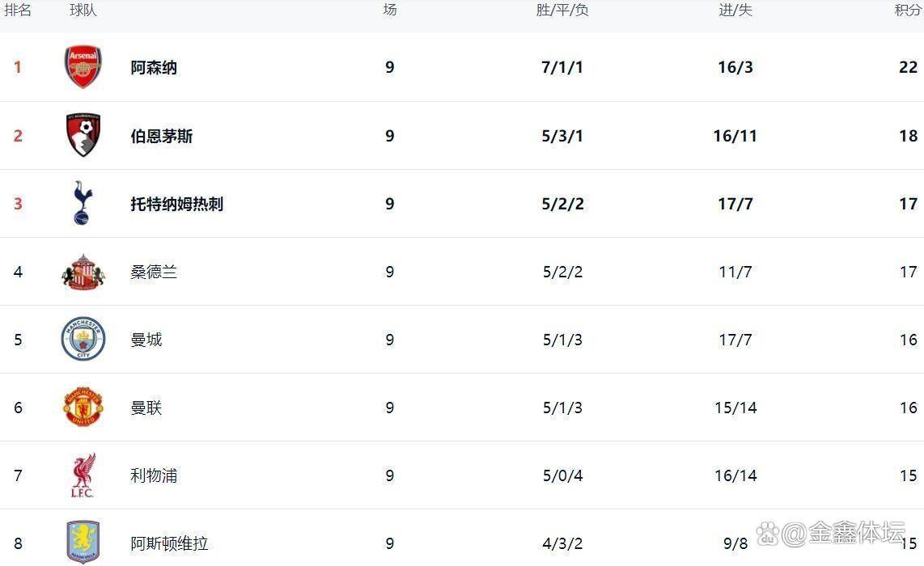The image size is (924, 566).
Task: Click the Aston Villa badge
Action: pyautogui.click(x=83, y=541)
